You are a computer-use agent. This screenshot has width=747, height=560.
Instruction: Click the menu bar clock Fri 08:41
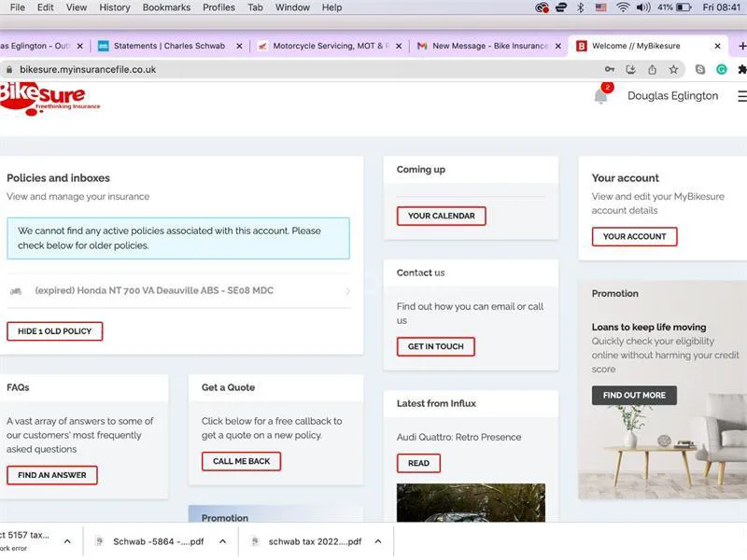[721, 7]
